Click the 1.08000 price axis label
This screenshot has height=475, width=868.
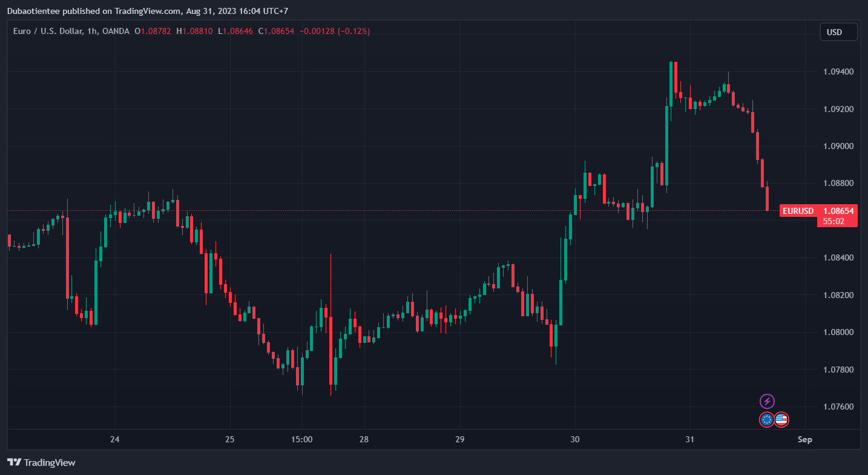coord(838,333)
